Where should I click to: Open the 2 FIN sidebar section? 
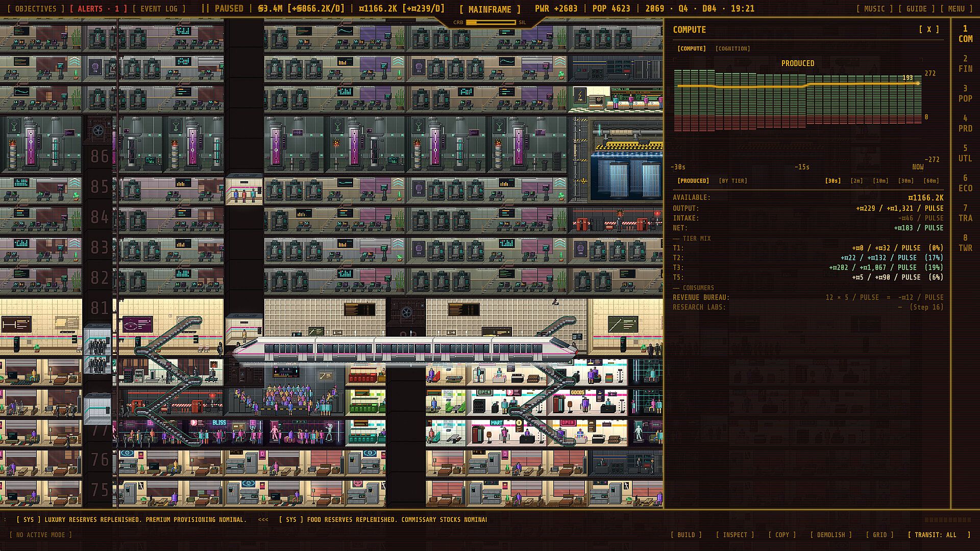(965, 64)
